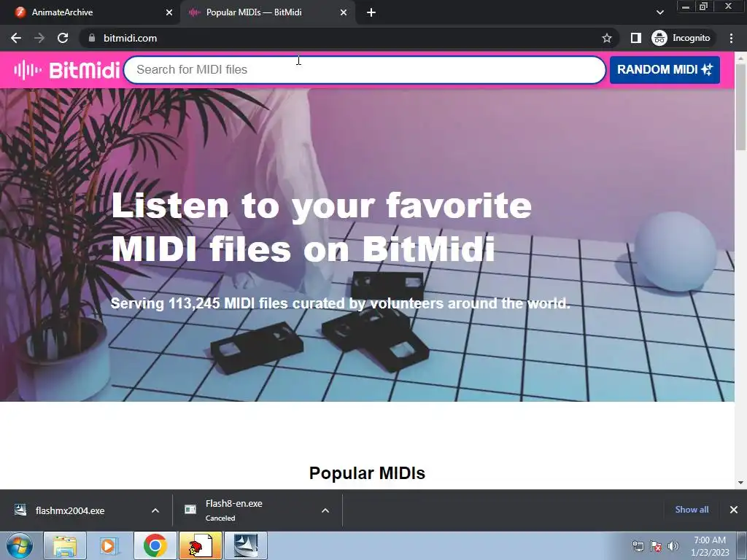
Task: Click Show all downloads link
Action: point(692,510)
